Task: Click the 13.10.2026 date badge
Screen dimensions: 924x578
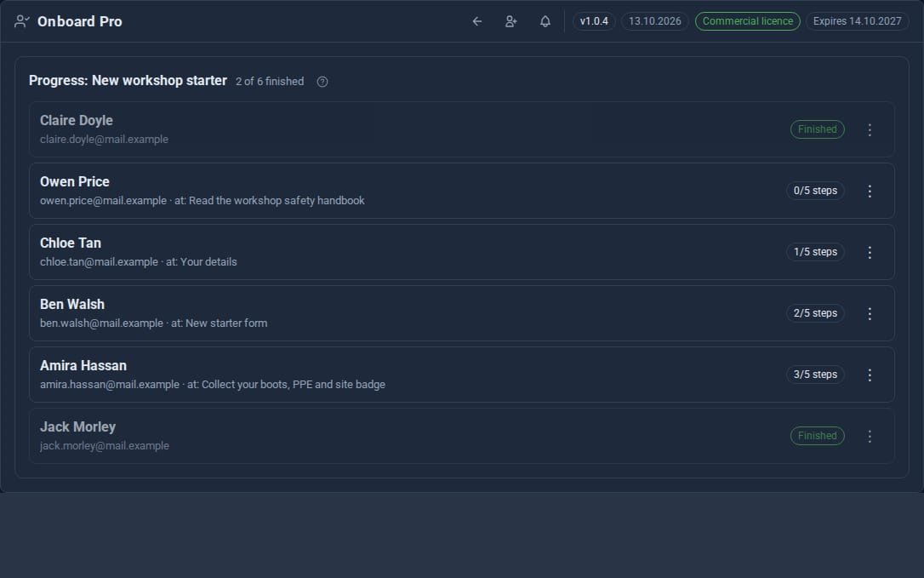Action: 654,21
